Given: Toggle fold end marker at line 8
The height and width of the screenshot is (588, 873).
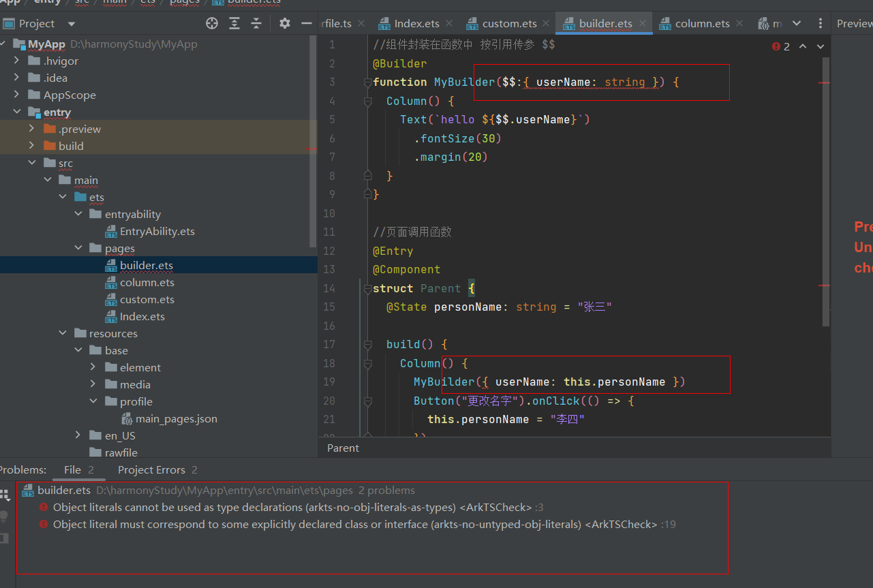Looking at the screenshot, I should (x=367, y=176).
